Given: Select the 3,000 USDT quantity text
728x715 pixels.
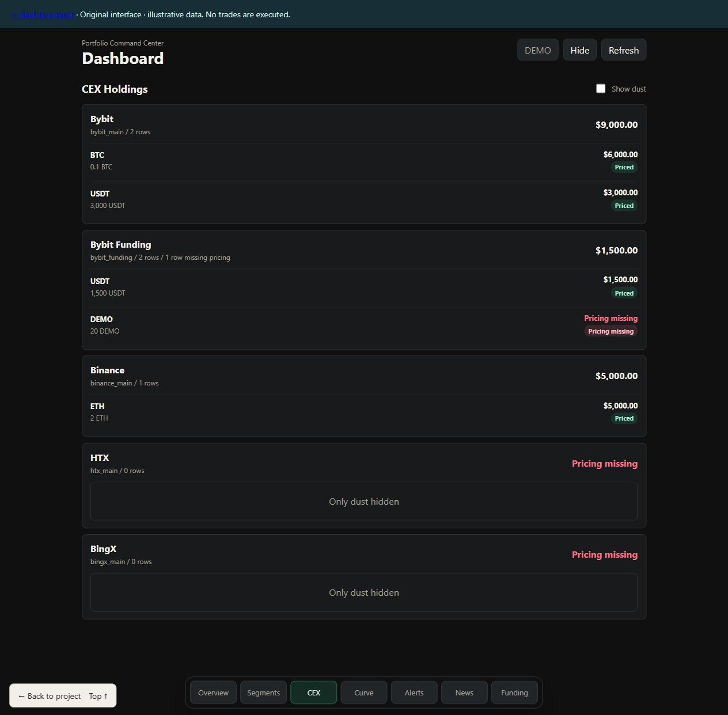Looking at the screenshot, I should [108, 205].
